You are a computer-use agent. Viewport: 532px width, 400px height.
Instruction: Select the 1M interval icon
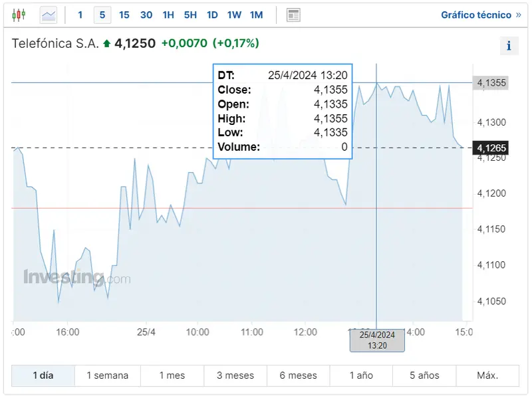(256, 15)
